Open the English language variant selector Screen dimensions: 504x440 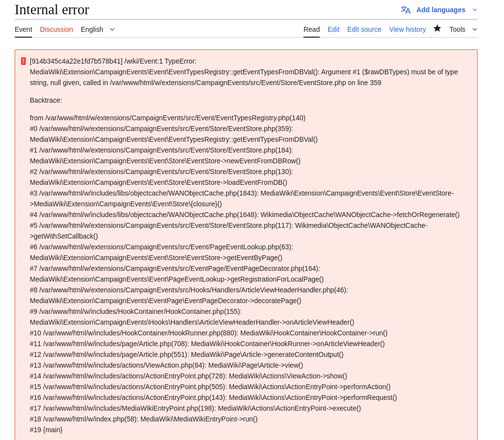tap(98, 29)
